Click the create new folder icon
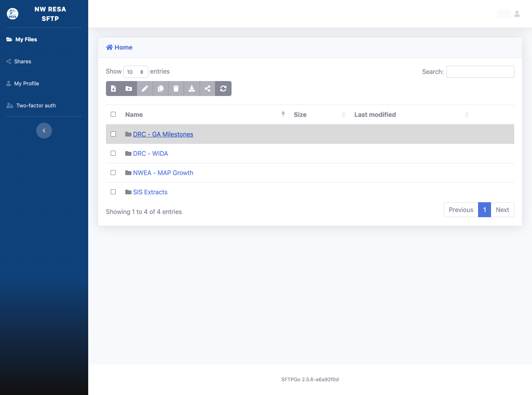This screenshot has height=395, width=532. (x=129, y=89)
